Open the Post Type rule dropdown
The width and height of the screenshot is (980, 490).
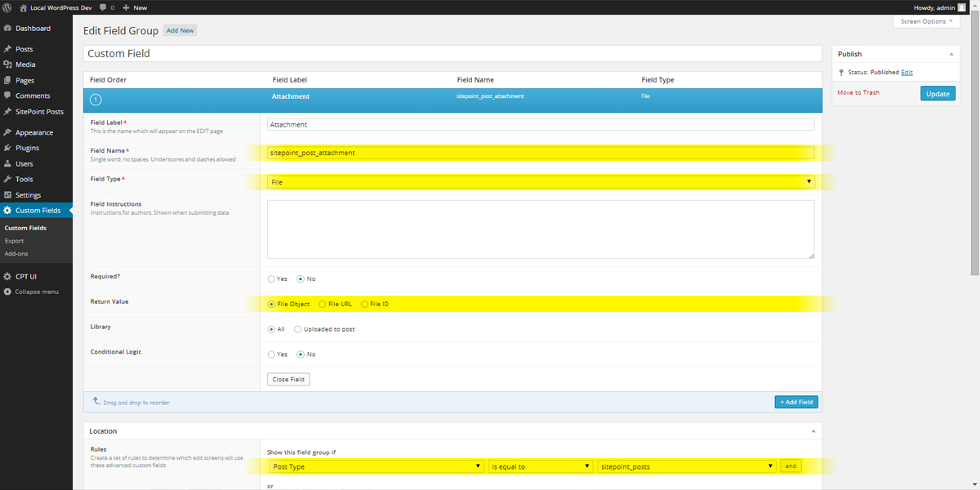point(376,467)
